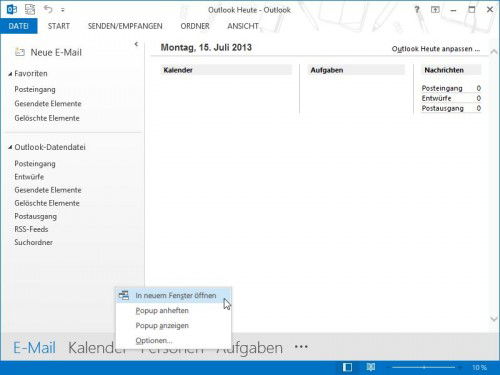Image resolution: width=500 pixels, height=375 pixels.
Task: Click the Neue E-Mail button
Action: (x=48, y=52)
